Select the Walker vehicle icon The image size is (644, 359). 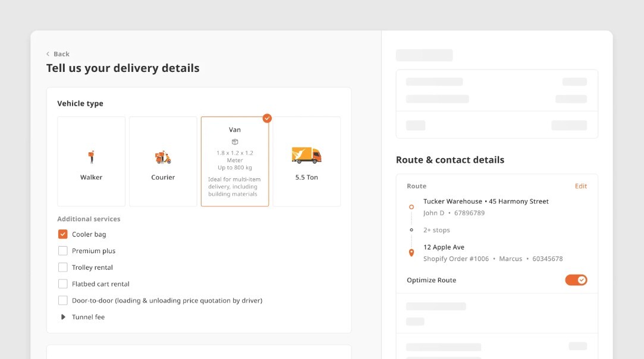click(91, 157)
